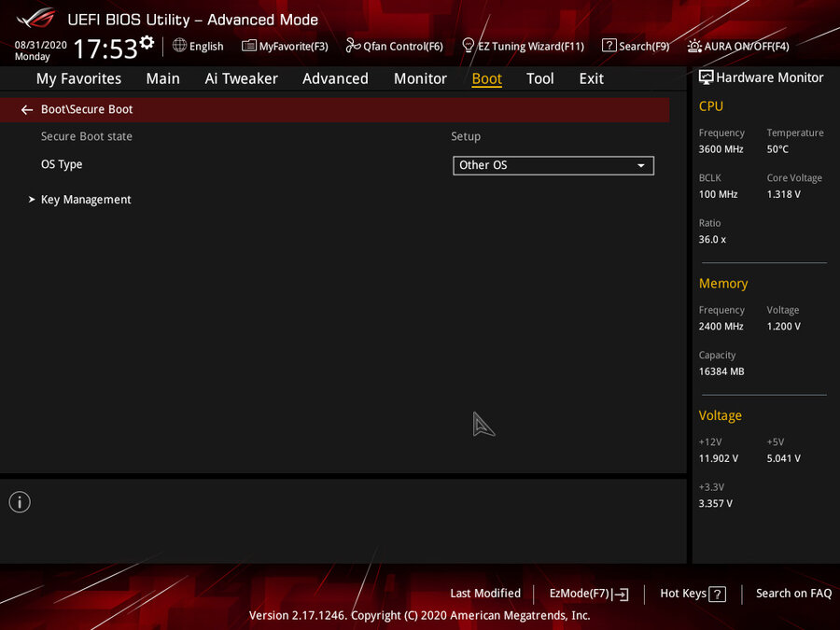Select the Boot tab
This screenshot has width=840, height=630.
pos(486,78)
